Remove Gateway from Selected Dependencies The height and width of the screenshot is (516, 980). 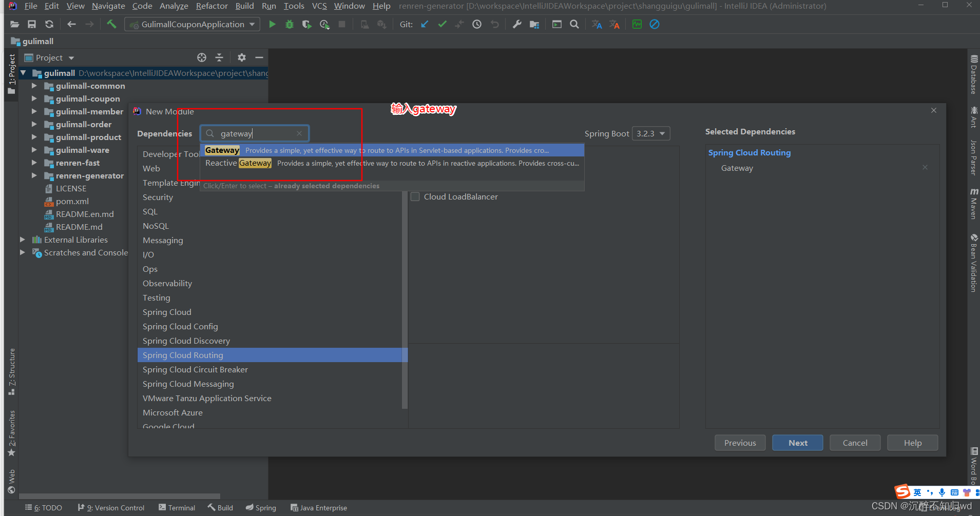click(925, 167)
